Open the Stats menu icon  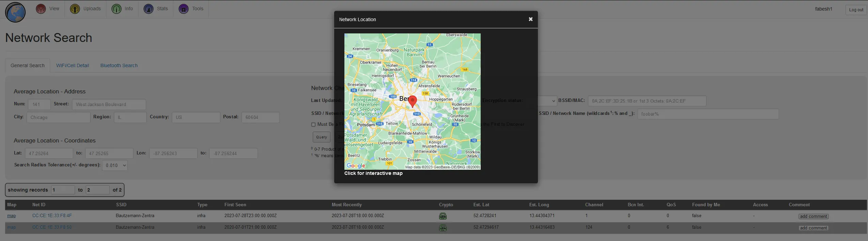tap(149, 9)
